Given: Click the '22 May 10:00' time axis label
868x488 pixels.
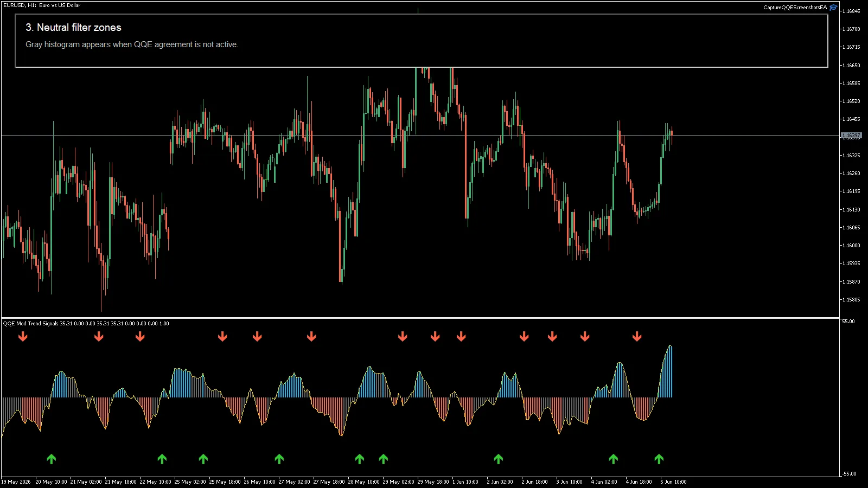Looking at the screenshot, I should click(155, 482).
